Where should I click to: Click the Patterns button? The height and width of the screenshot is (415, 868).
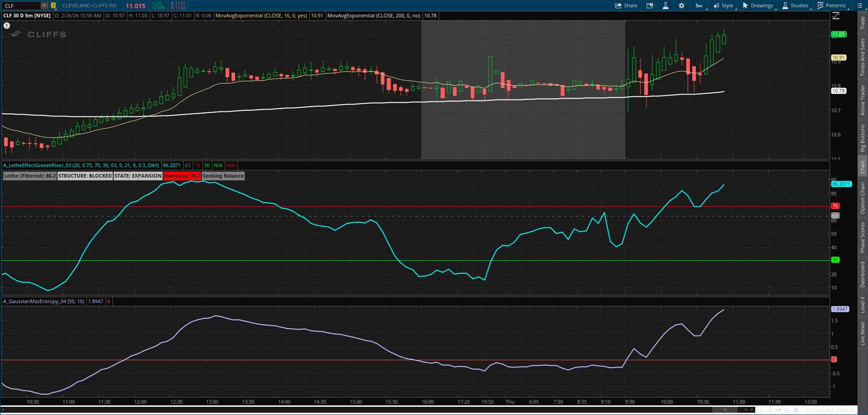point(831,5)
